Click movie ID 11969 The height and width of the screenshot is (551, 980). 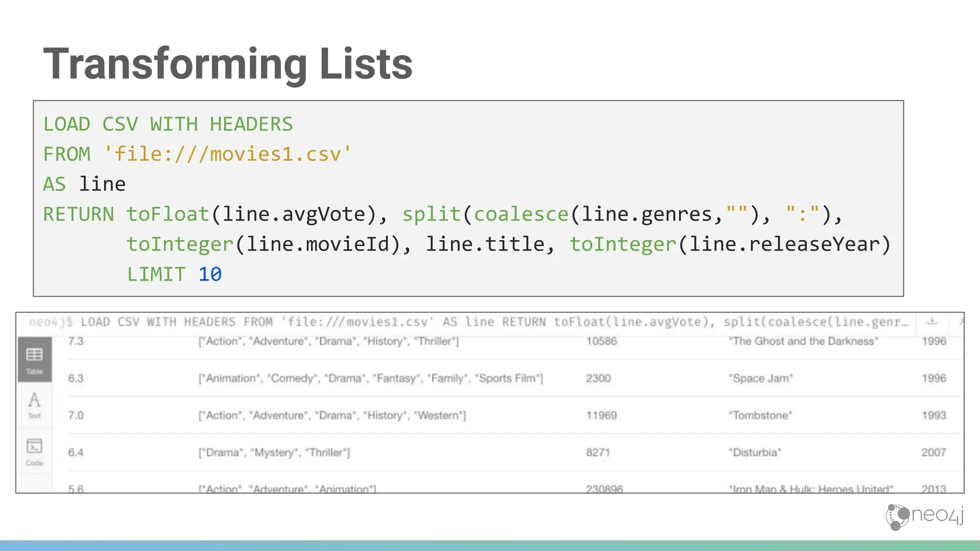(x=601, y=415)
